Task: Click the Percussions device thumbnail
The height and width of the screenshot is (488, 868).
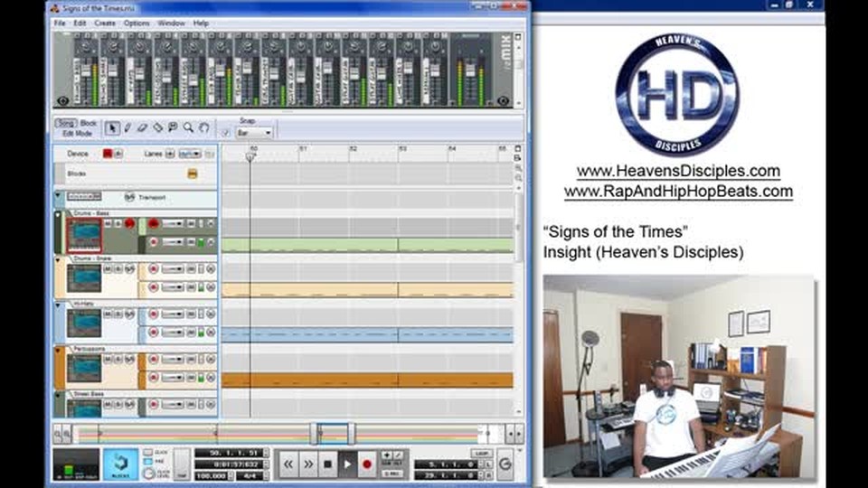Action: pyautogui.click(x=84, y=369)
